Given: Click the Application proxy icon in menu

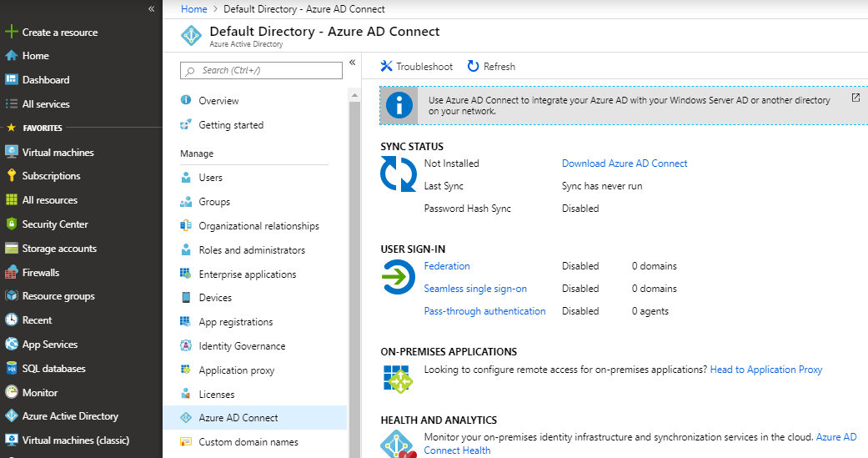Looking at the screenshot, I should point(185,370).
